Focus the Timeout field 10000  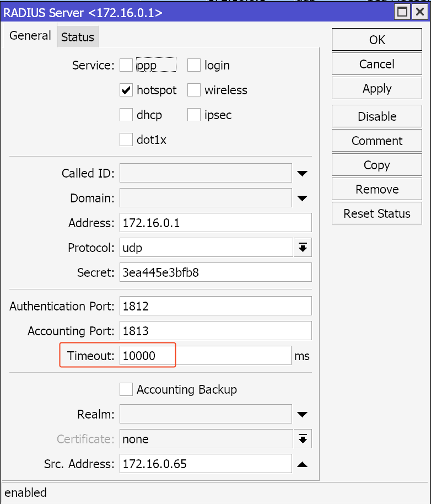pyautogui.click(x=206, y=356)
